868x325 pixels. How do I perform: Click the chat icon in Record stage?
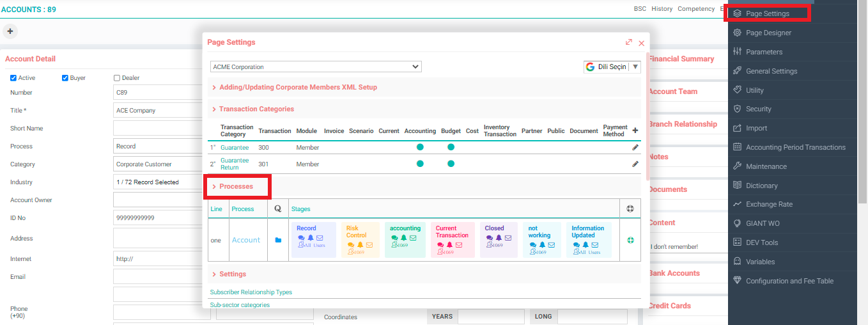click(301, 237)
